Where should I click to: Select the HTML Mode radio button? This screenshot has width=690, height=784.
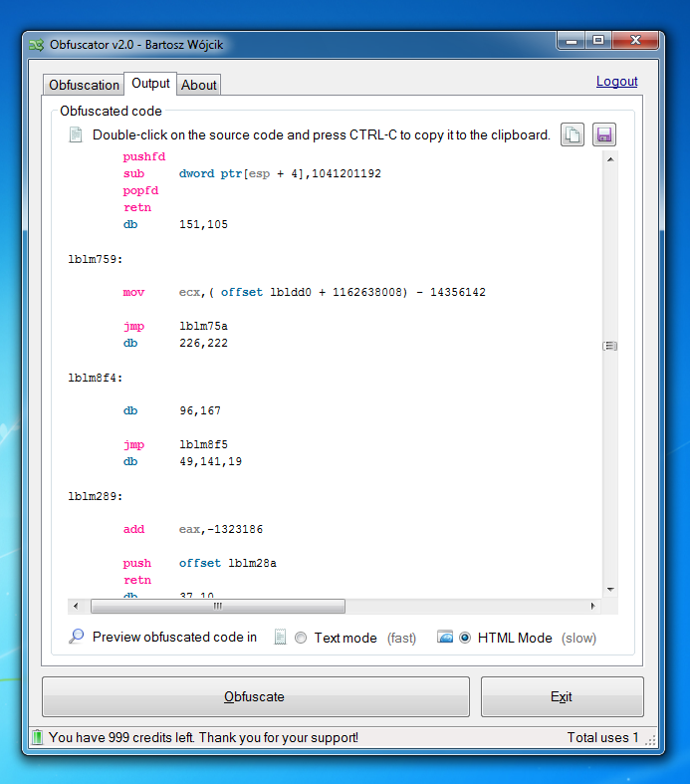[x=465, y=638]
